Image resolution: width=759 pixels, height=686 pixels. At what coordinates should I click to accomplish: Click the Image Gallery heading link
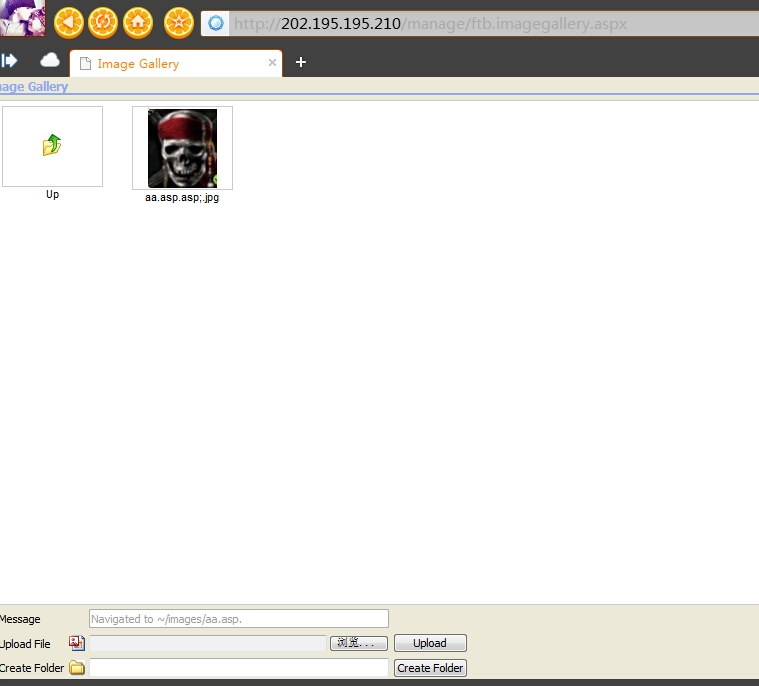pyautogui.click(x=33, y=87)
